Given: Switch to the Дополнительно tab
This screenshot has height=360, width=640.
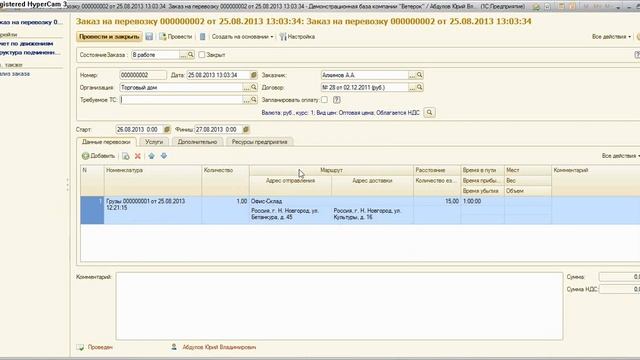Looking at the screenshot, I should click(197, 142).
